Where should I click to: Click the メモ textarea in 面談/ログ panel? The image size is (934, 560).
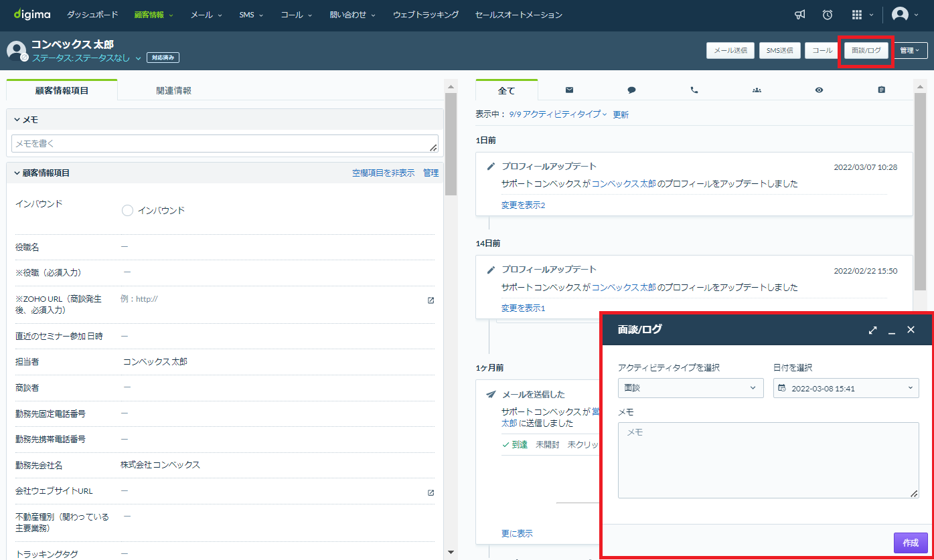coord(768,460)
